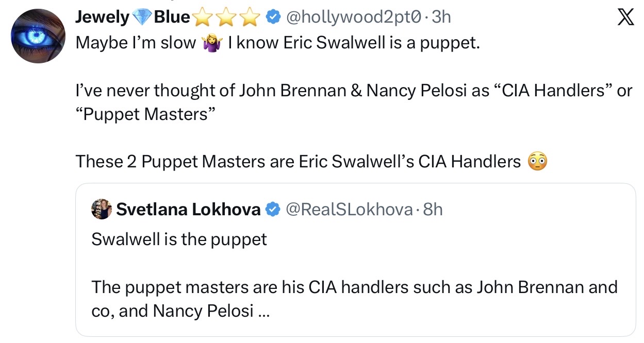The width and height of the screenshot is (644, 343).
Task: Click the "Swalwell is the puppet" quoted line
Action: (179, 239)
